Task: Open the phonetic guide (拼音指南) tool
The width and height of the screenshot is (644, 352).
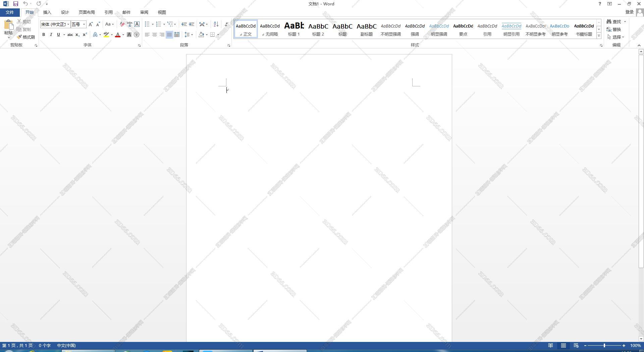Action: coord(129,24)
